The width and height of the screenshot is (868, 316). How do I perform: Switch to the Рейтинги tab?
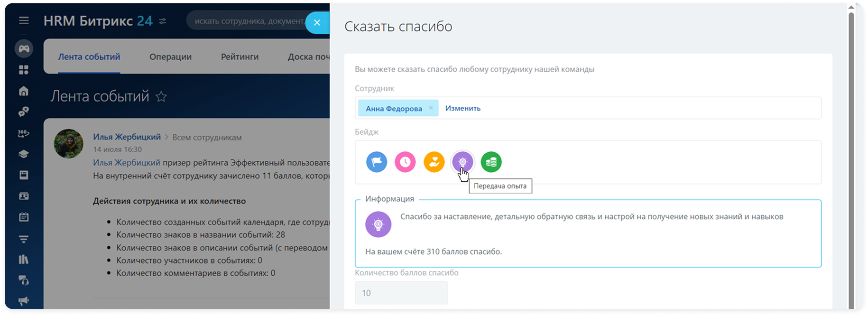click(240, 57)
